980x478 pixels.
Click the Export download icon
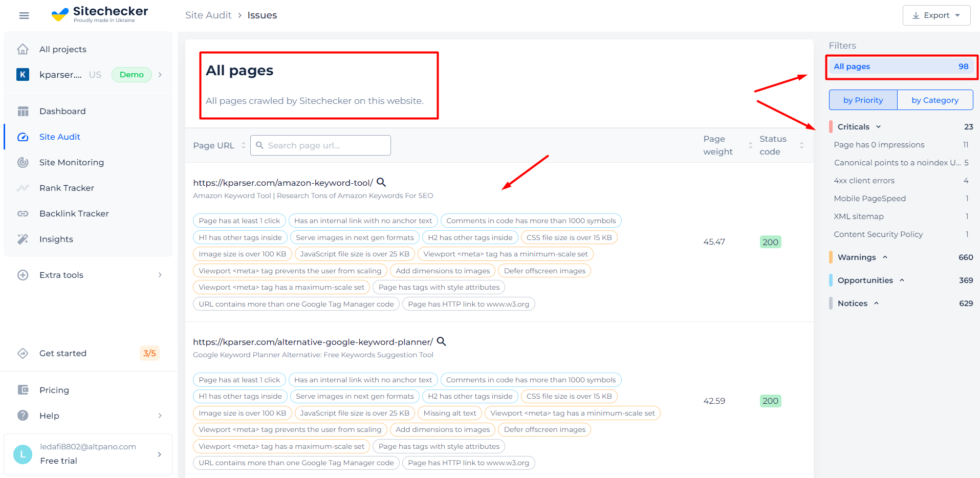point(916,15)
